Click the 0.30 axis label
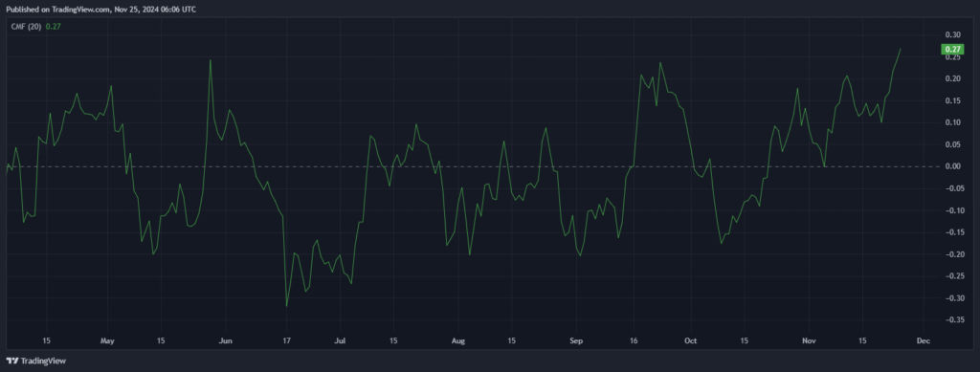The image size is (980, 372). (x=952, y=34)
